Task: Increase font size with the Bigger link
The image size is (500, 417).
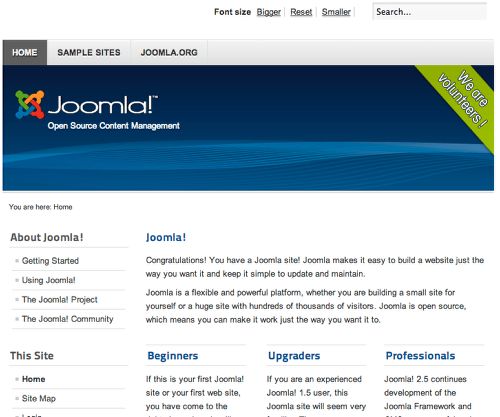Action: (269, 12)
